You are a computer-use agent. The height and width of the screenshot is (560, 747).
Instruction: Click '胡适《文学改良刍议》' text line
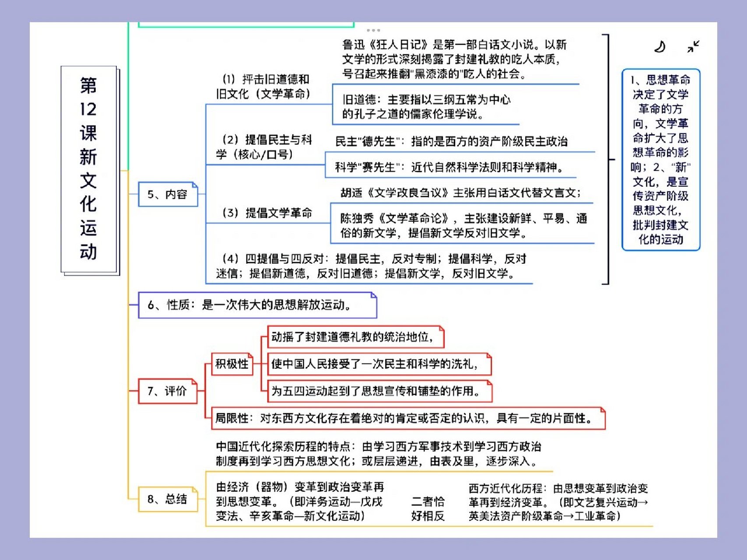click(x=460, y=193)
